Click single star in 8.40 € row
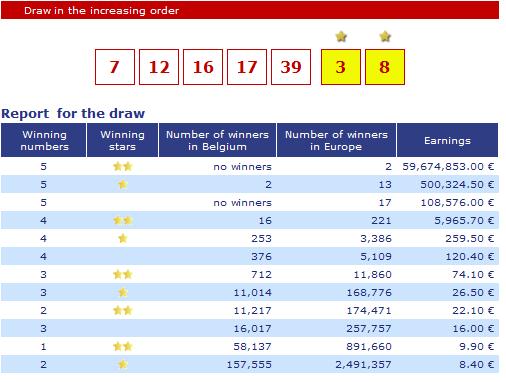 coord(123,364)
